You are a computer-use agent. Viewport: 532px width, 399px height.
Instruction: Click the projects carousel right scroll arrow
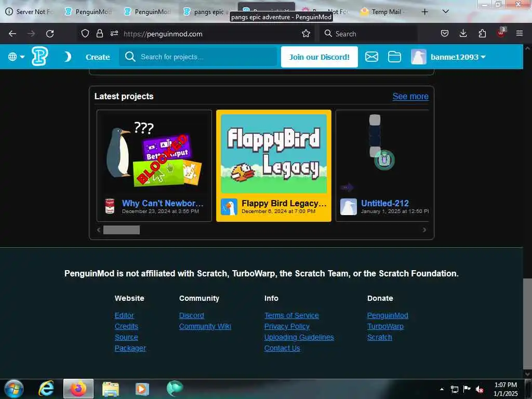click(424, 230)
